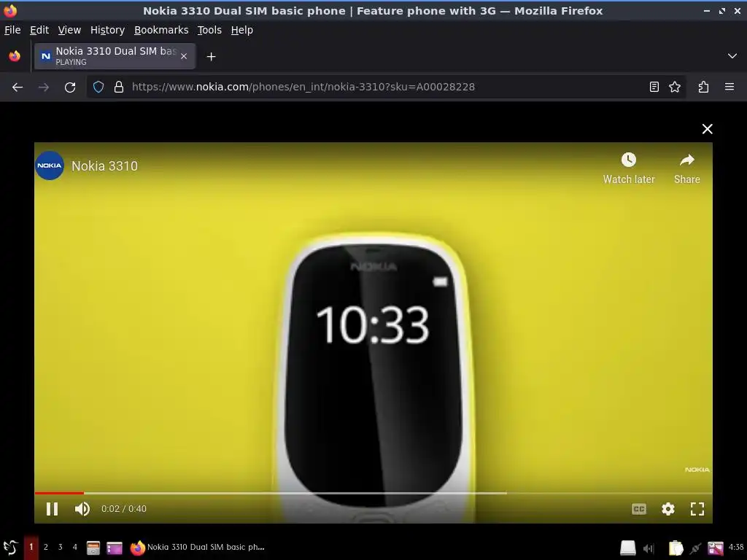The width and height of the screenshot is (747, 560).
Task: Open the File menu
Action: [x=12, y=30]
